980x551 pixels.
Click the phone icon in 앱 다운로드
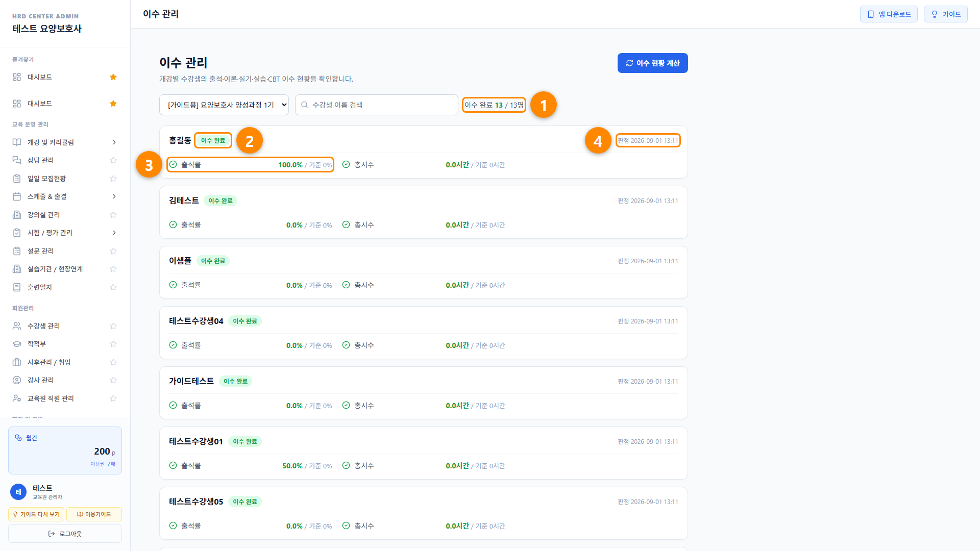point(871,14)
